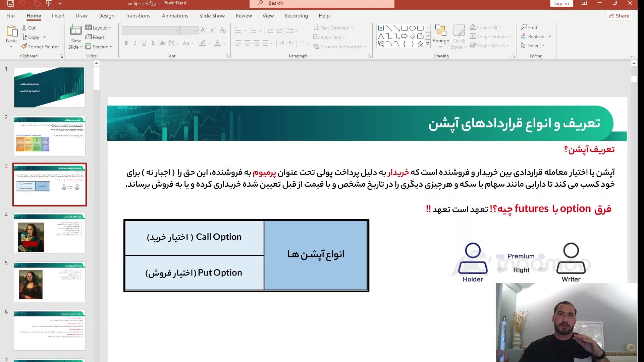Viewport: 644px width, 362px height.
Task: Click the Format Painter brush icon
Action: pos(24,47)
